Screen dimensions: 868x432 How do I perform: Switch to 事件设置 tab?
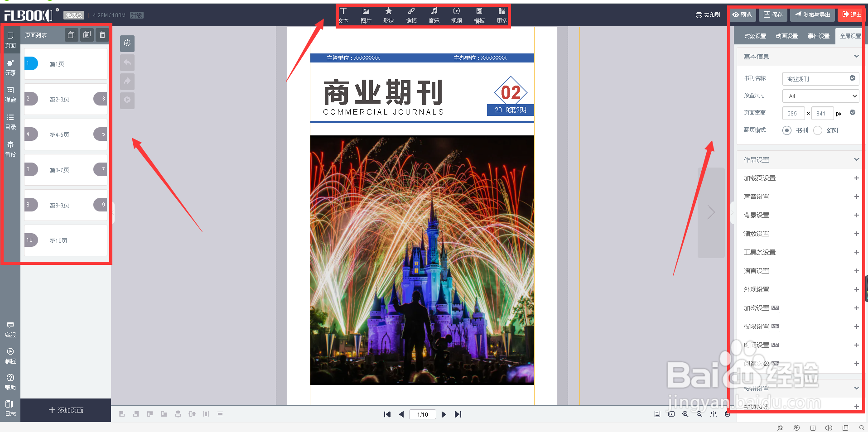819,36
